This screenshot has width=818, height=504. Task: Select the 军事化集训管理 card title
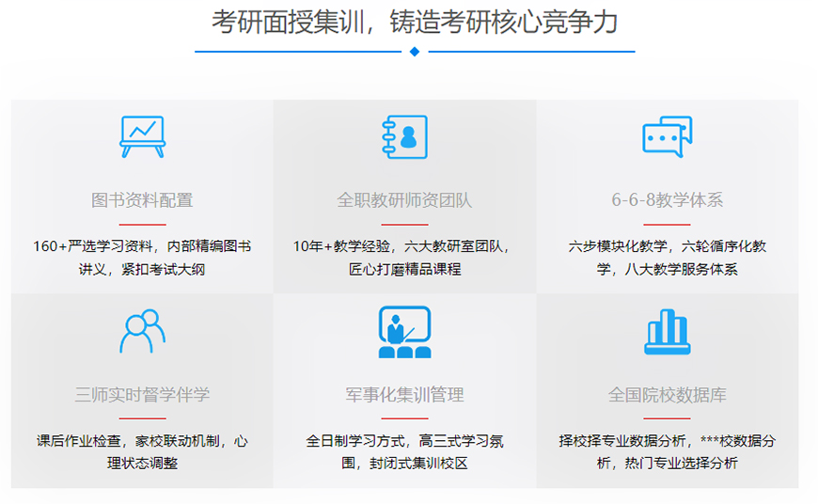pyautogui.click(x=405, y=395)
